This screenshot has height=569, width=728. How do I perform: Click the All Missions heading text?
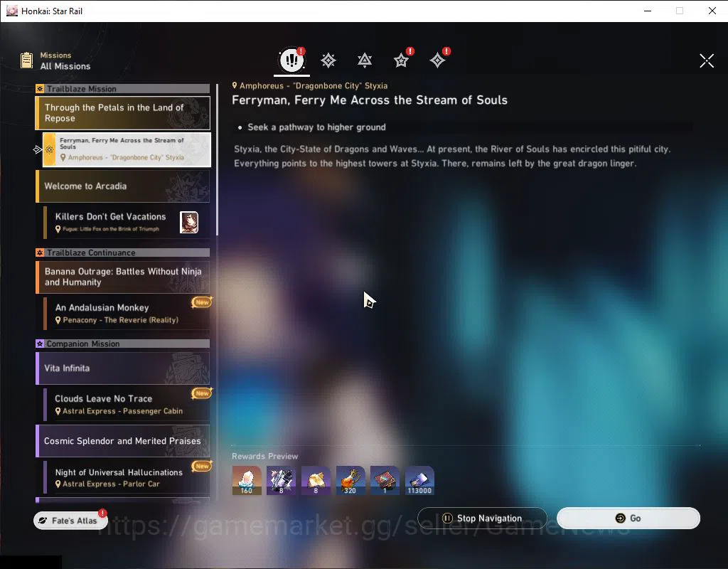pyautogui.click(x=65, y=66)
